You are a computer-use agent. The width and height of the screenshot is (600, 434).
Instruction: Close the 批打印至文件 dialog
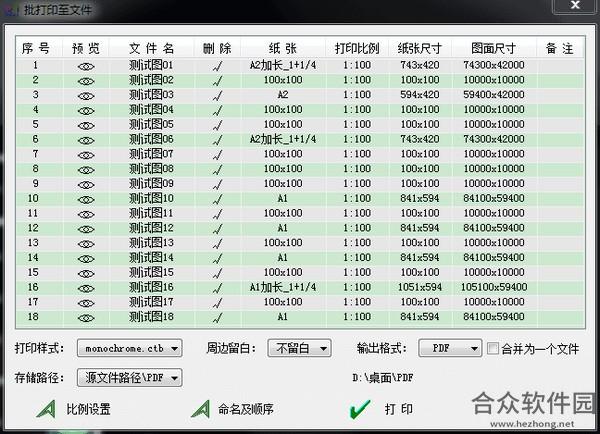pyautogui.click(x=575, y=5)
